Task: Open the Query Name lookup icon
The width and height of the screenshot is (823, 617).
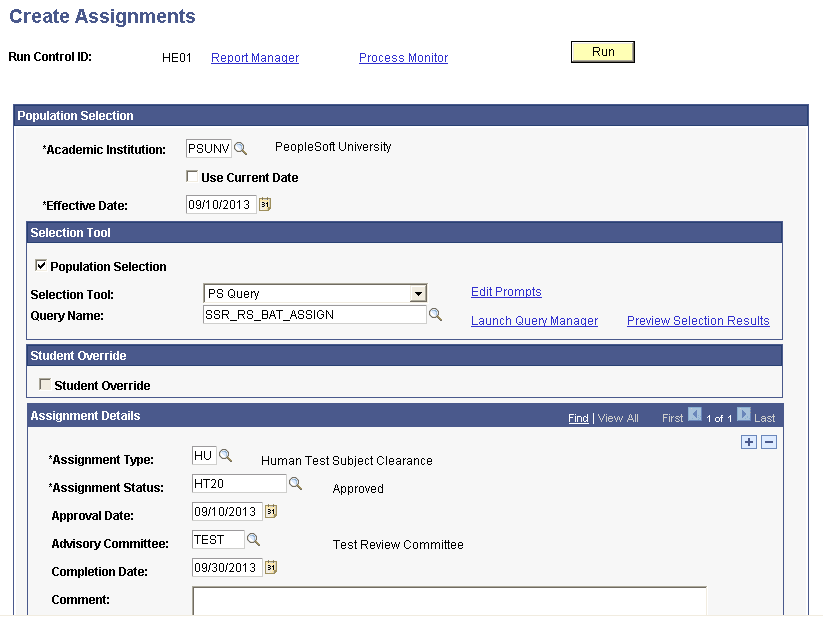Action: tap(435, 314)
